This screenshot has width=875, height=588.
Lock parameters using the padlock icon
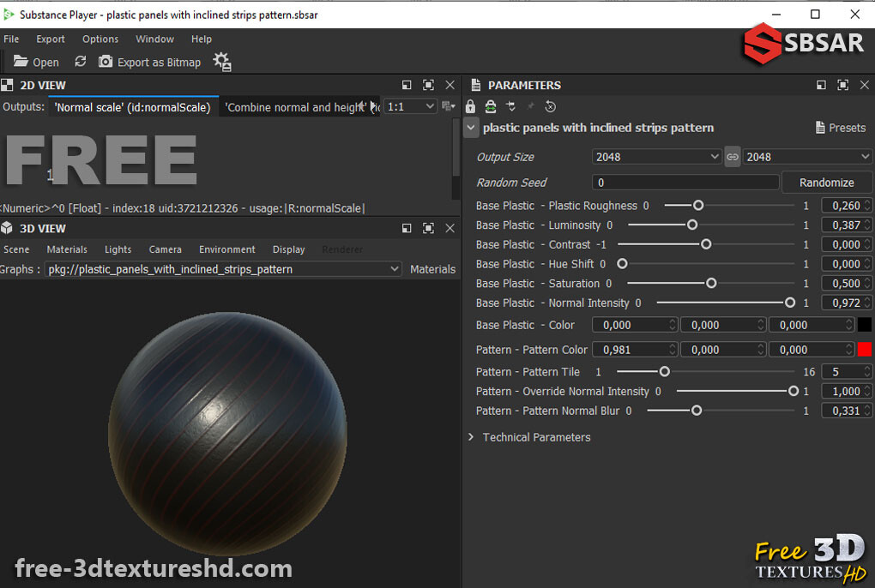(470, 106)
